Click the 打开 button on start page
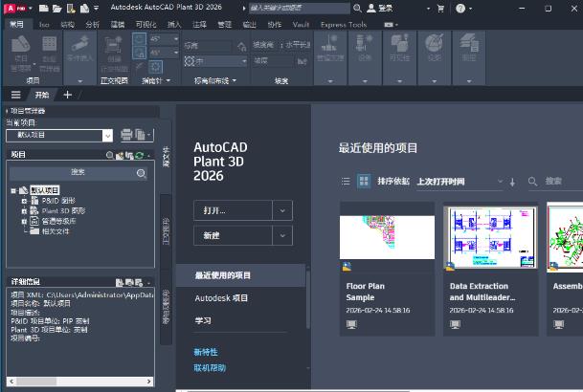 pos(234,210)
